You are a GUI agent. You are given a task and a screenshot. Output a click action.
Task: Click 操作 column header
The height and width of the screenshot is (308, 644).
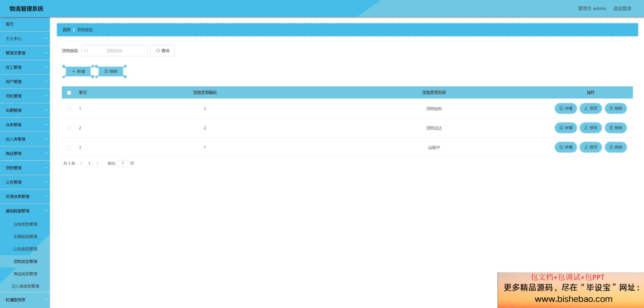tap(591, 92)
